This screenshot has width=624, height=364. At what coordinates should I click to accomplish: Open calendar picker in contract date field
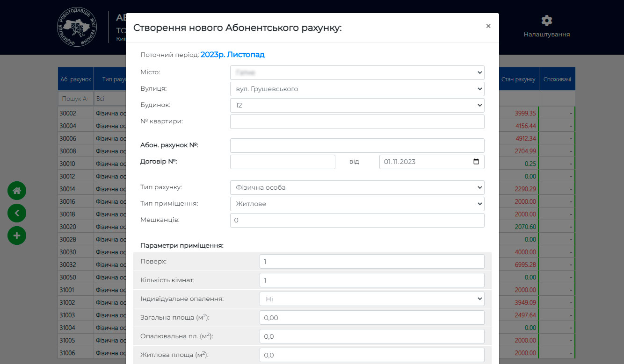pyautogui.click(x=476, y=162)
